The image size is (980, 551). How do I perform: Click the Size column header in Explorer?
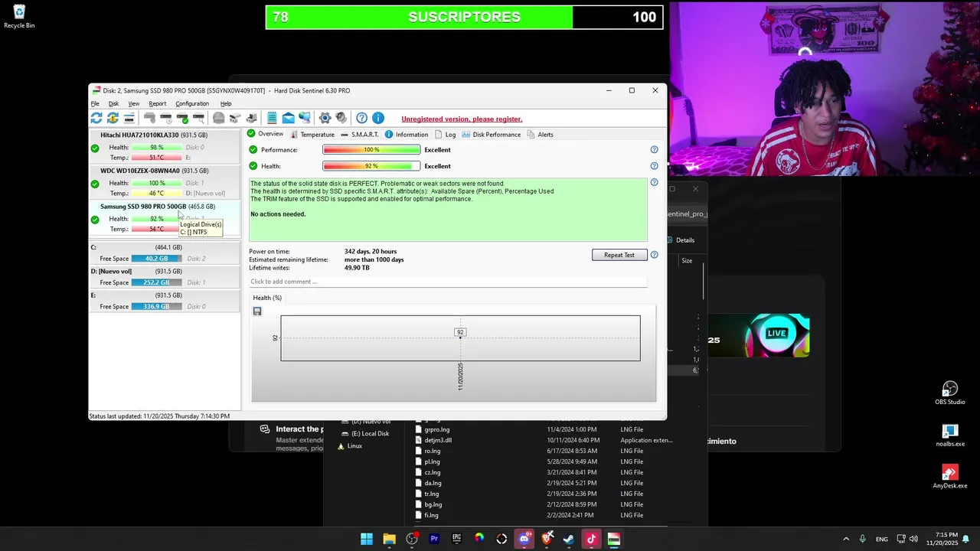(x=687, y=261)
